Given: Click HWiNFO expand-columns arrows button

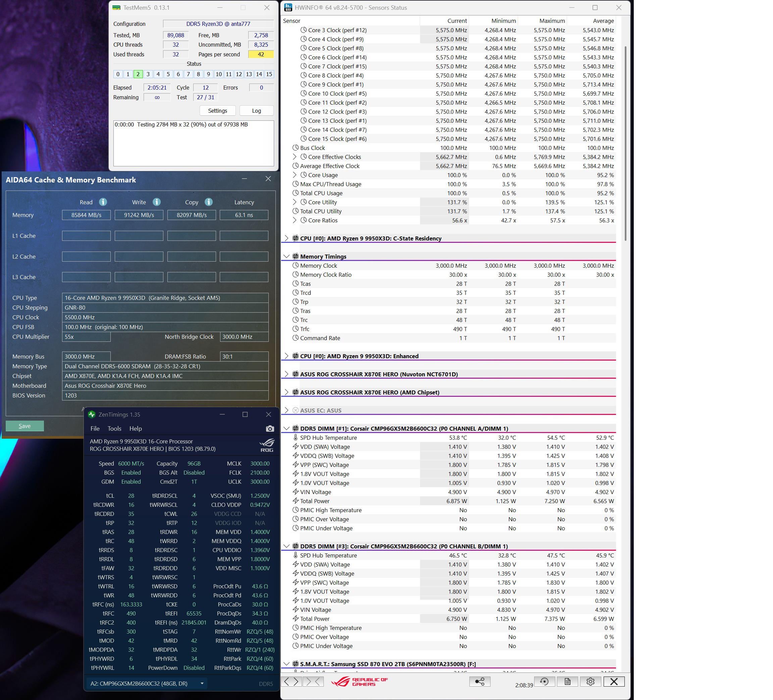Looking at the screenshot, I should pyautogui.click(x=292, y=681).
